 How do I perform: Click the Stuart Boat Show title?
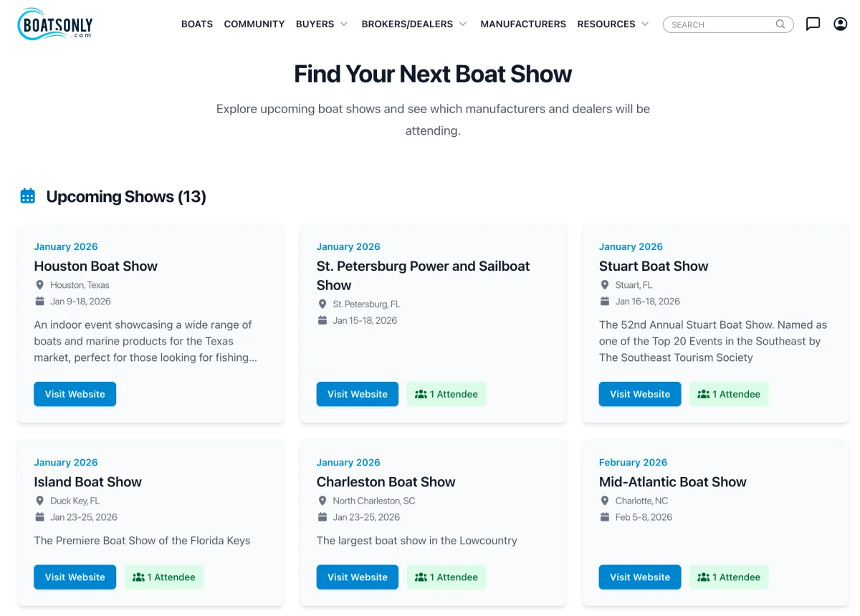point(653,266)
